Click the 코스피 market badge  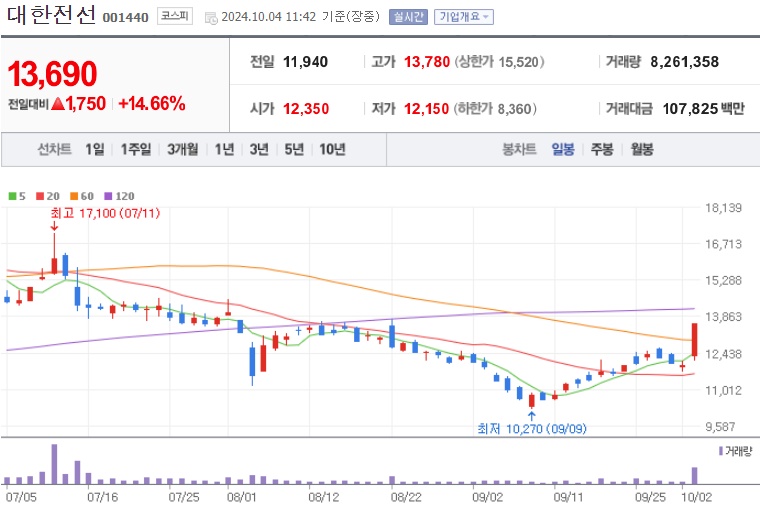pos(174,16)
